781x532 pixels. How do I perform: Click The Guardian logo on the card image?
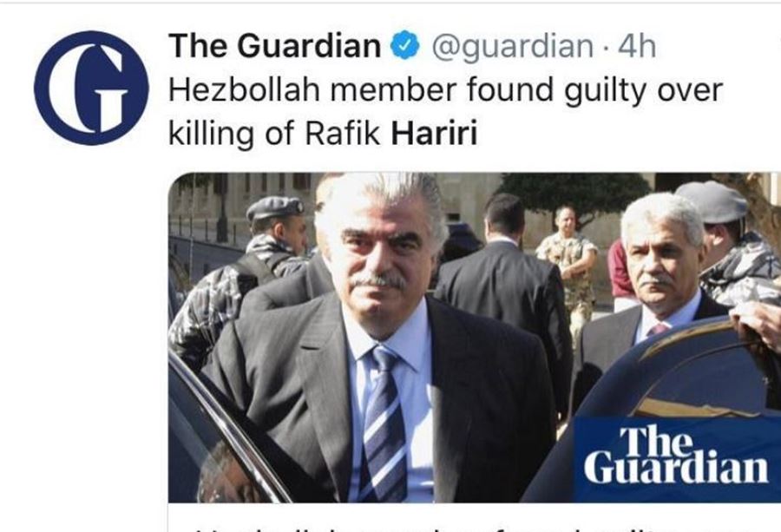pyautogui.click(x=676, y=456)
